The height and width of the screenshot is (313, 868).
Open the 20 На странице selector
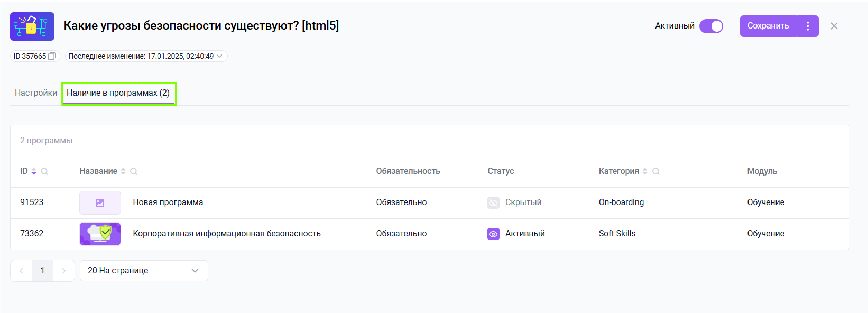tap(144, 271)
